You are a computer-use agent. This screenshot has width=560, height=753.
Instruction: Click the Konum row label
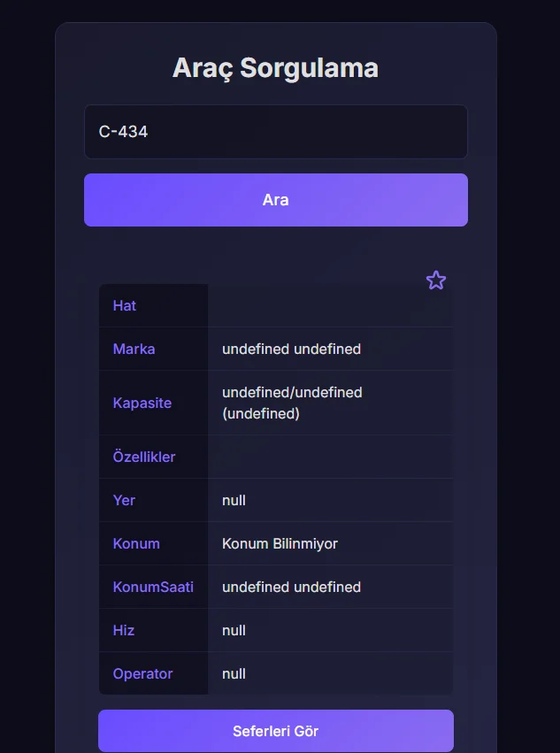136,543
